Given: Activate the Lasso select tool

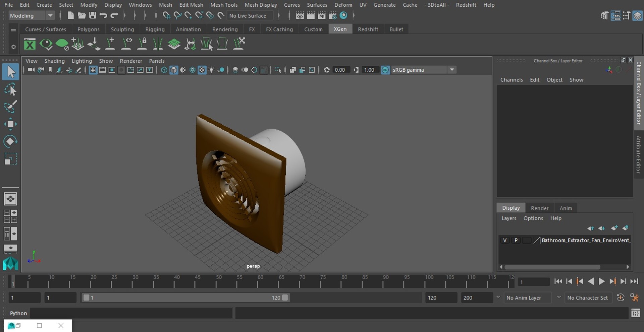Looking at the screenshot, I should (x=10, y=90).
